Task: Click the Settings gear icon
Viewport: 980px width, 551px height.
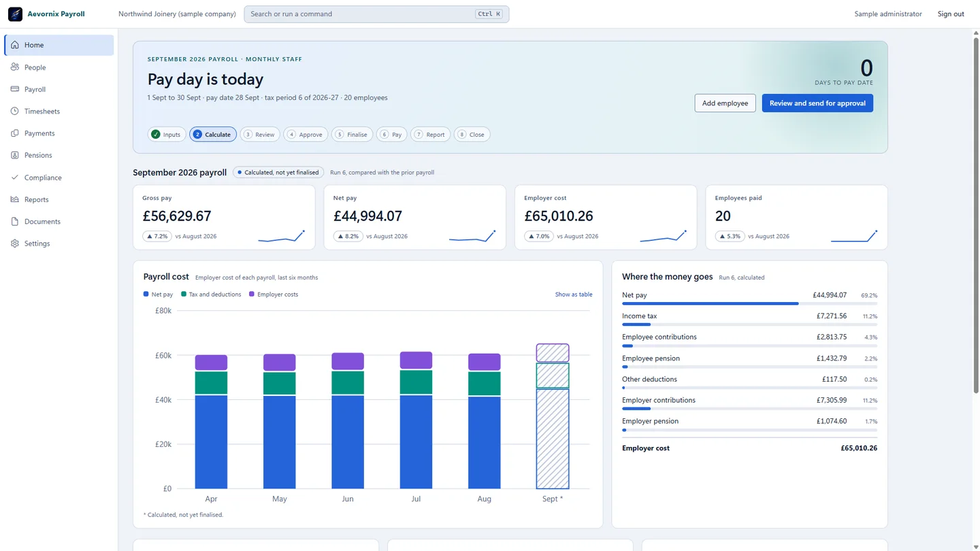Action: click(15, 244)
